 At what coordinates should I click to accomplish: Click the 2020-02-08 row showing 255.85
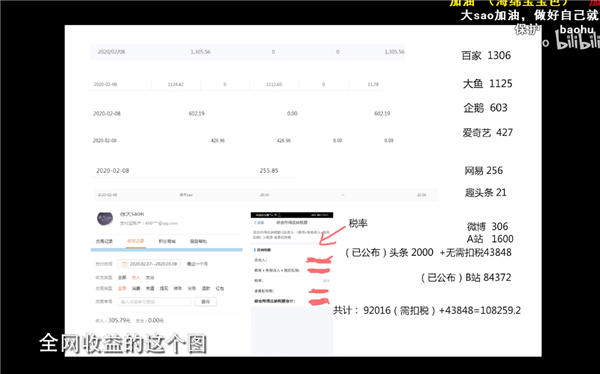pyautogui.click(x=193, y=171)
